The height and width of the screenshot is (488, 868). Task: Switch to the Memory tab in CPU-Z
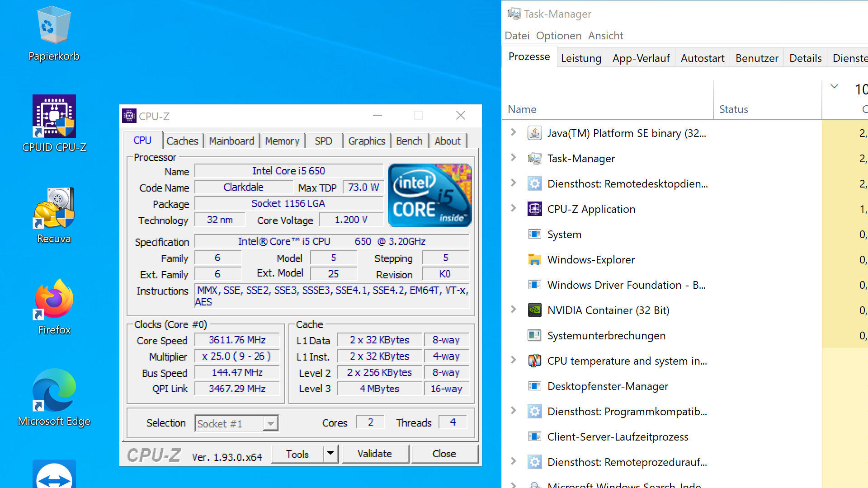tap(282, 141)
